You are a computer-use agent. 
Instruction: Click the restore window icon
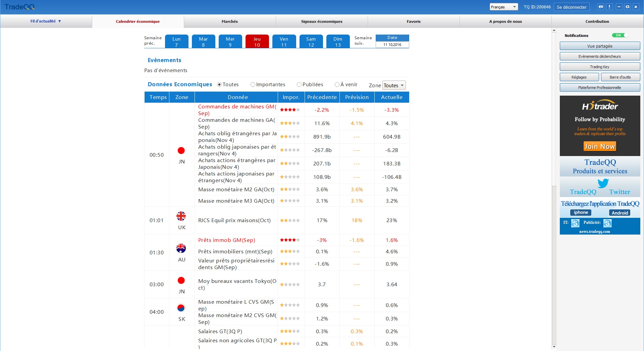(x=627, y=7)
